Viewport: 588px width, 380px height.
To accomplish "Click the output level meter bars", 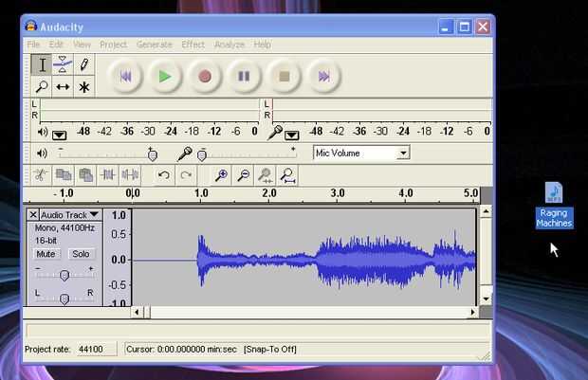I will (x=149, y=110).
